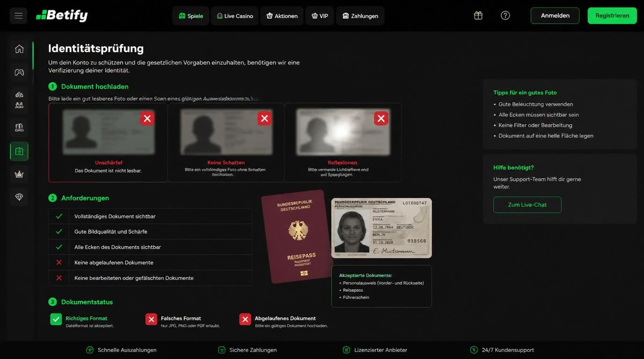Click the Schnelle Auszahlungen footer icon
The image size is (644, 359).
click(90, 350)
